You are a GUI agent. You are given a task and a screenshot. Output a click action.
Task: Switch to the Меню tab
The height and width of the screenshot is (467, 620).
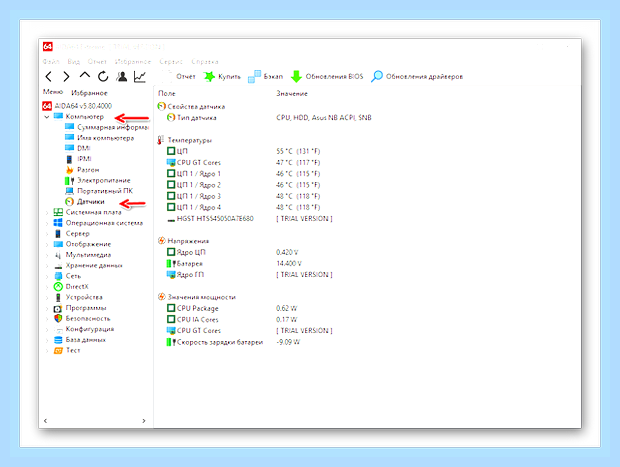(x=53, y=92)
